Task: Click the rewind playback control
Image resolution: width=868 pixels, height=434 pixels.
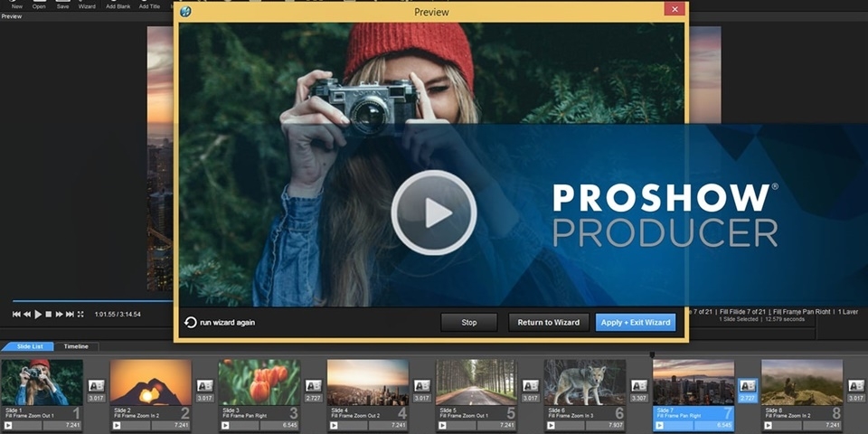Action: tap(27, 314)
